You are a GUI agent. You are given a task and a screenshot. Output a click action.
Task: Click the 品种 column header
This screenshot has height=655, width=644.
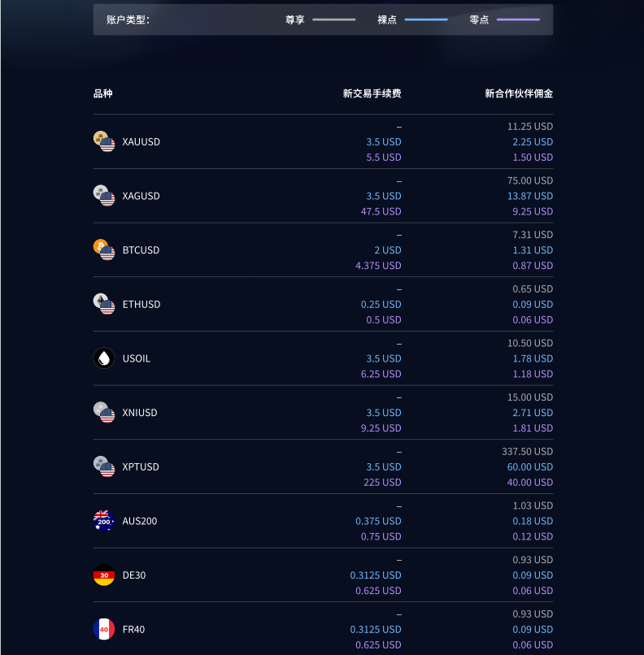[x=102, y=93]
